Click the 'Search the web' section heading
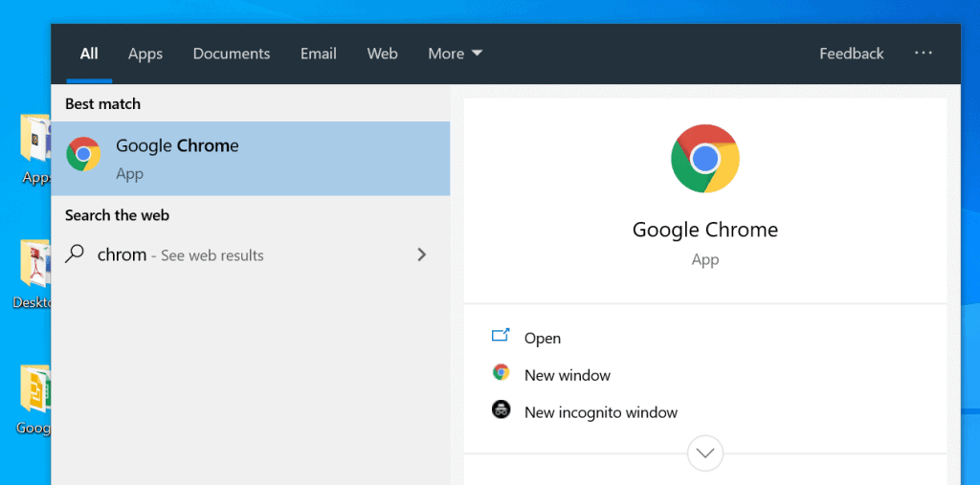Image resolution: width=980 pixels, height=485 pixels. coord(117,215)
